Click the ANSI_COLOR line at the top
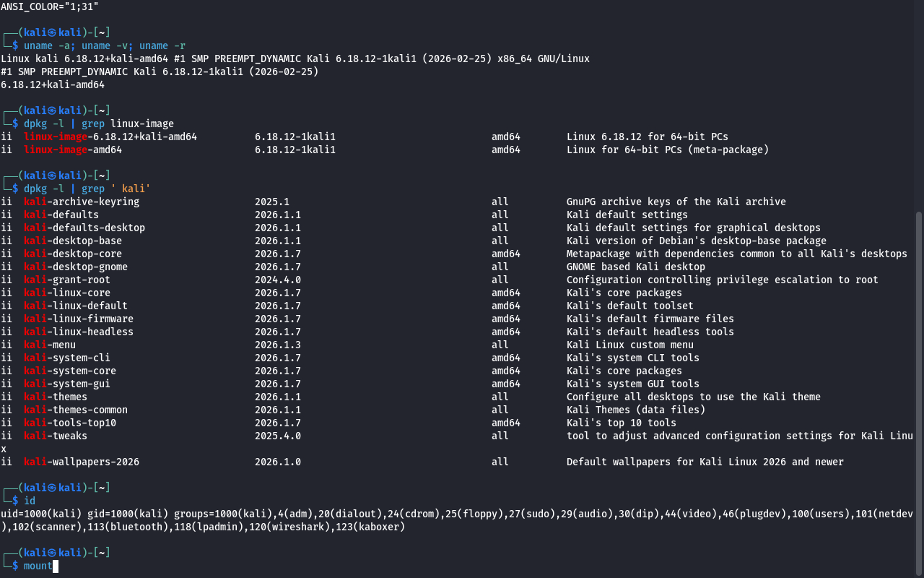This screenshot has height=578, width=924. pyautogui.click(x=49, y=7)
